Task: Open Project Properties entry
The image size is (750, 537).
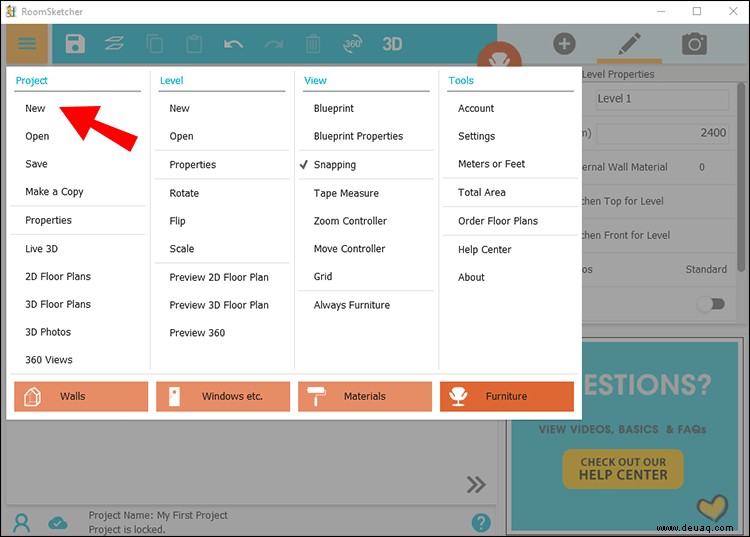Action: [x=49, y=220]
